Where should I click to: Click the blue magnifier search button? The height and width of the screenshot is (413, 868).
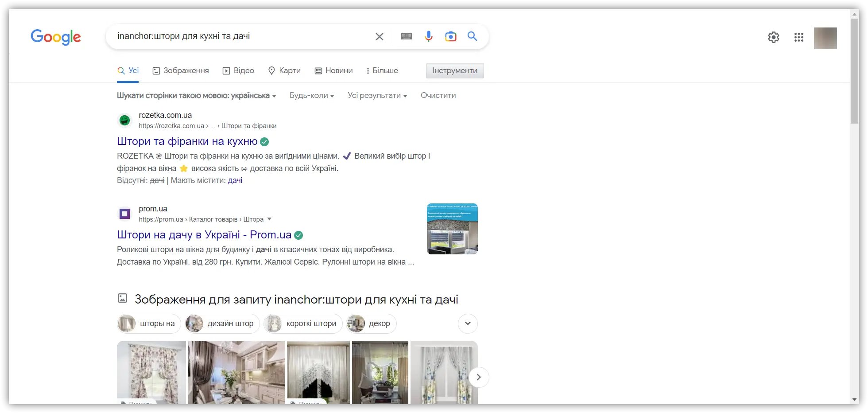coord(473,36)
